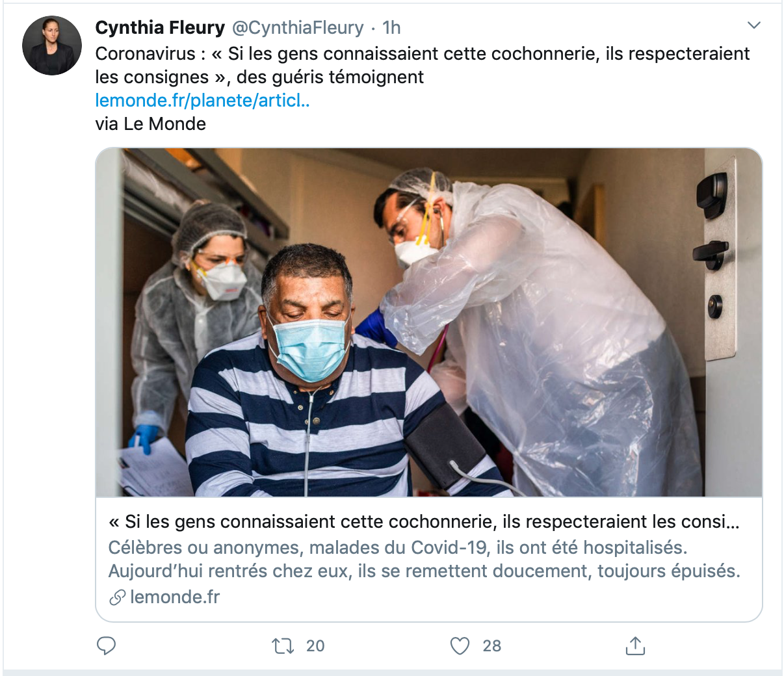Click the lemonde.fr domain in card footer
The image size is (784, 676).
(x=175, y=597)
